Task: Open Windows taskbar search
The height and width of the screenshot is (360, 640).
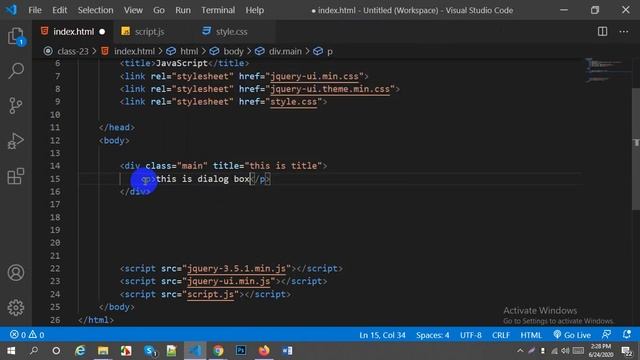Action: point(34,351)
